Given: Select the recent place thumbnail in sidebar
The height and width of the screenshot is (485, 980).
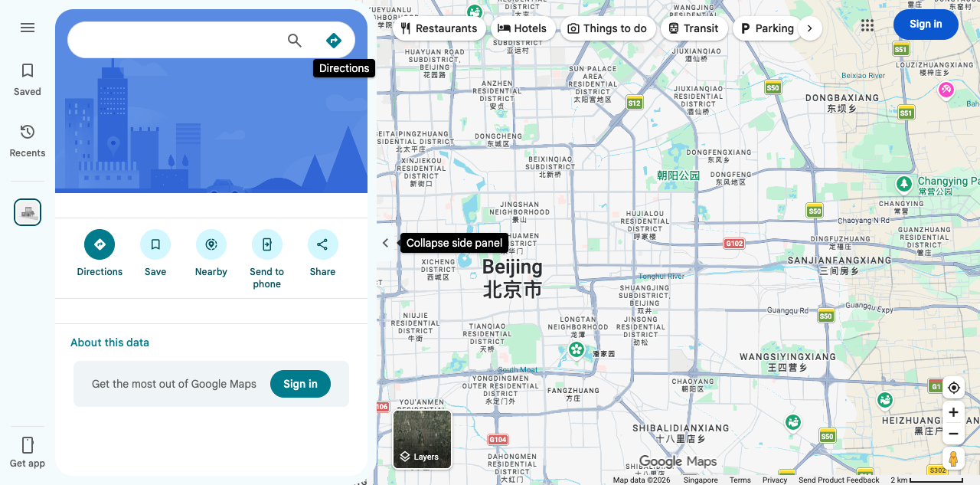Looking at the screenshot, I should point(28,212).
